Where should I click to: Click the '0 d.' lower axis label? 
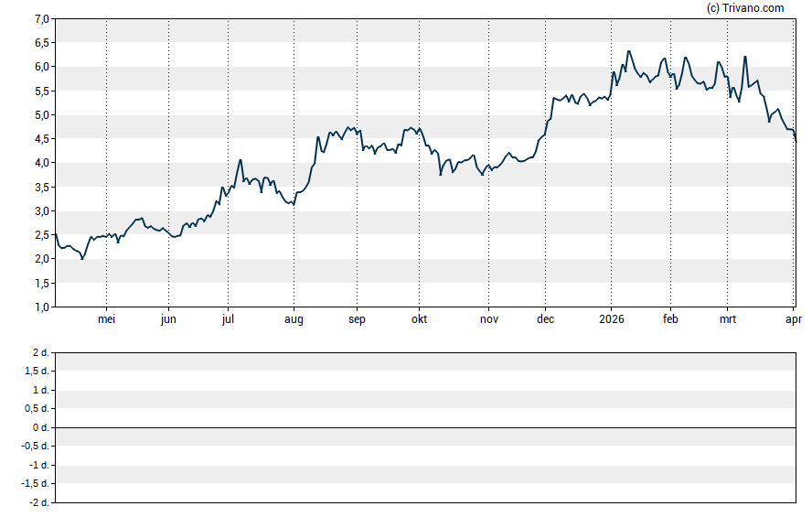pyautogui.click(x=41, y=427)
